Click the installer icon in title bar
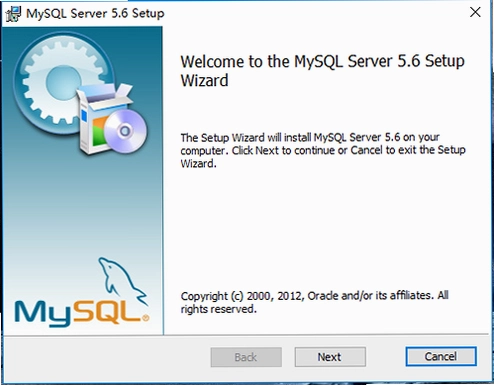This screenshot has width=494, height=385. click(x=13, y=14)
